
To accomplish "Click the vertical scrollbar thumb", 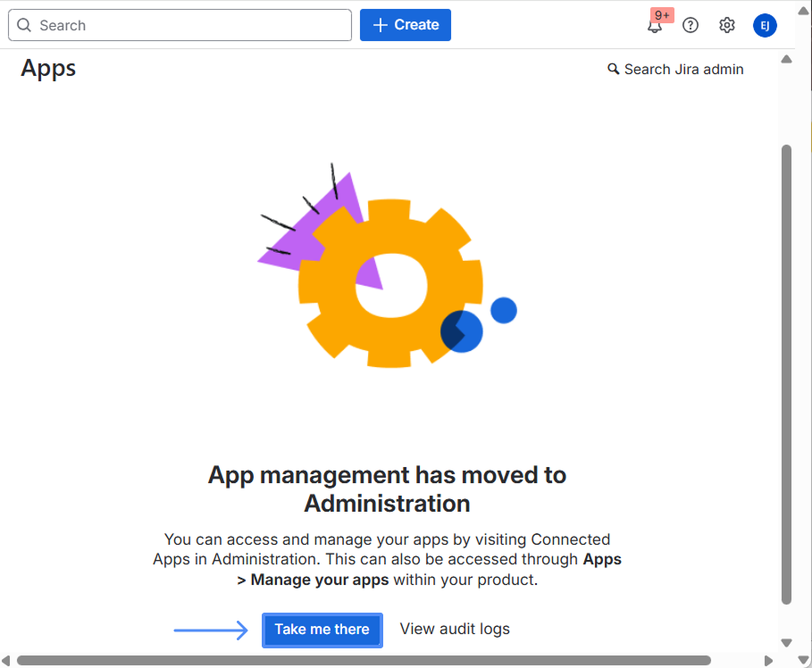I will (786, 375).
